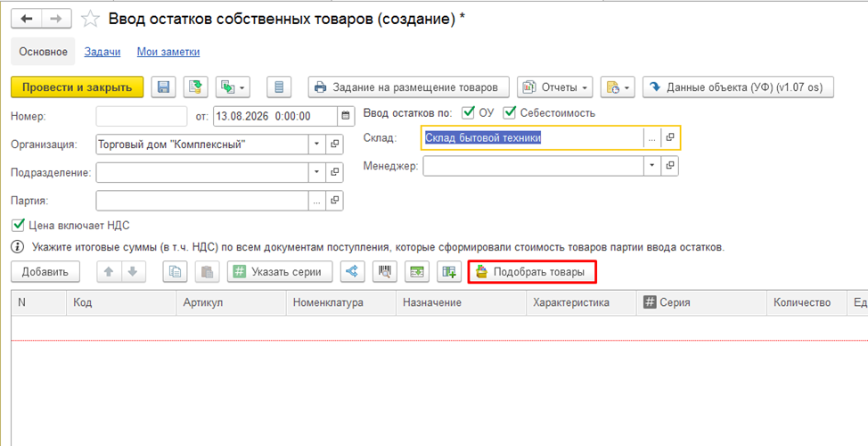Click the data terminal load icon next to barcode

417,271
